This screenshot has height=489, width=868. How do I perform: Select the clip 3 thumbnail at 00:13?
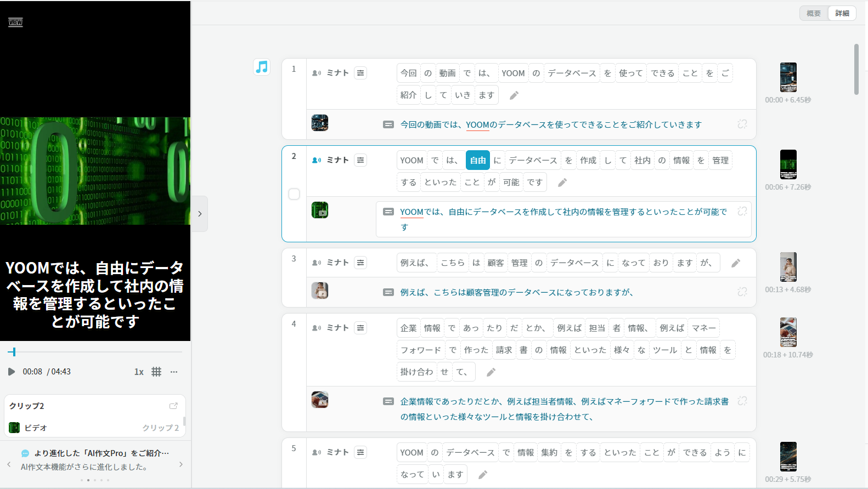788,267
